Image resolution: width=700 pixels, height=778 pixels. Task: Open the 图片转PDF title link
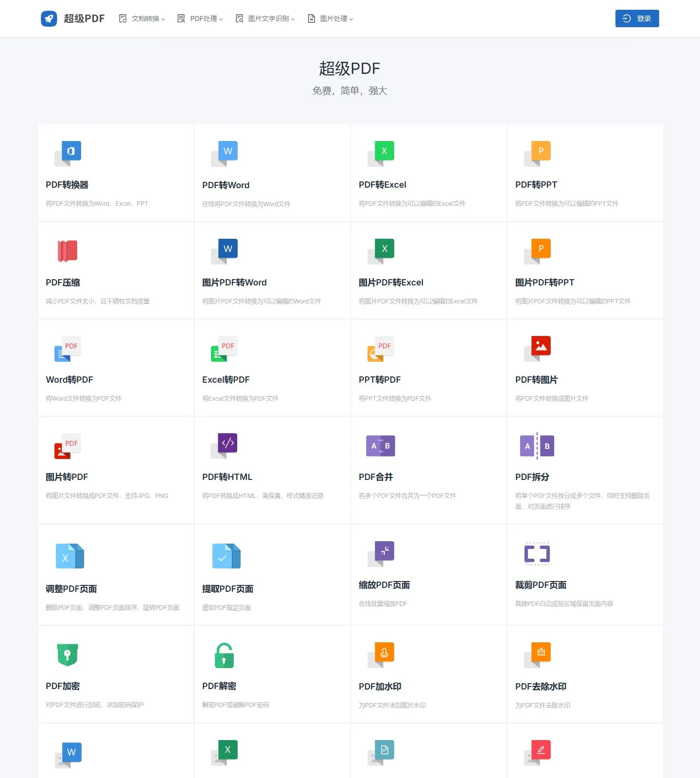pos(67,477)
